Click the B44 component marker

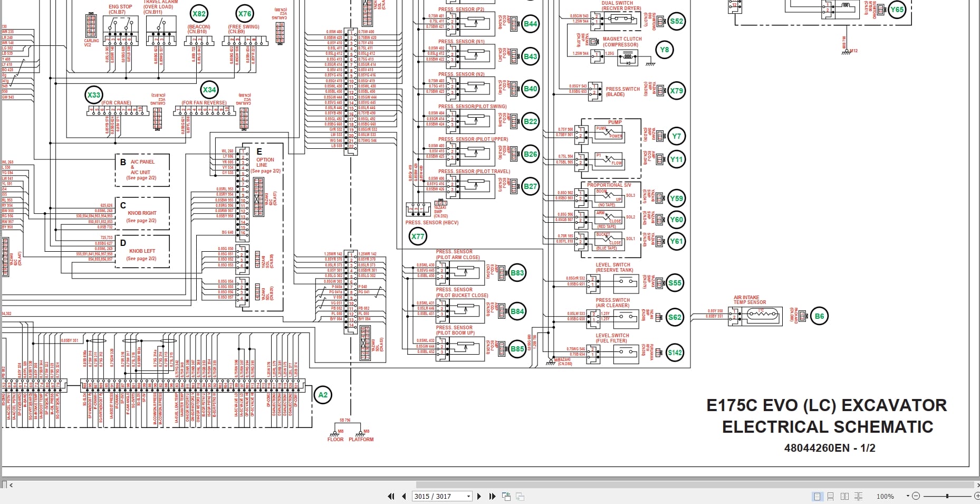coord(530,24)
